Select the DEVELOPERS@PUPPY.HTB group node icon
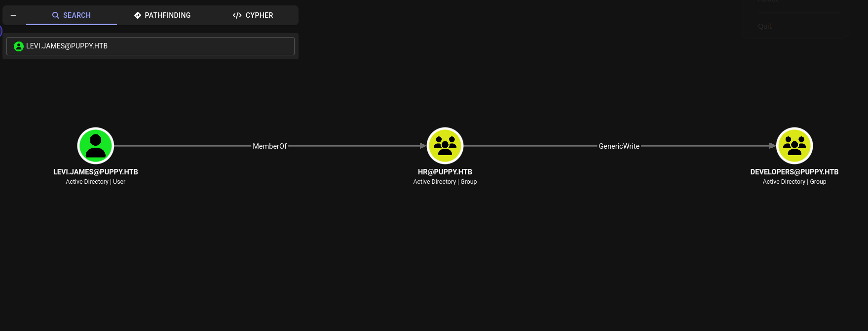868x331 pixels. click(794, 146)
